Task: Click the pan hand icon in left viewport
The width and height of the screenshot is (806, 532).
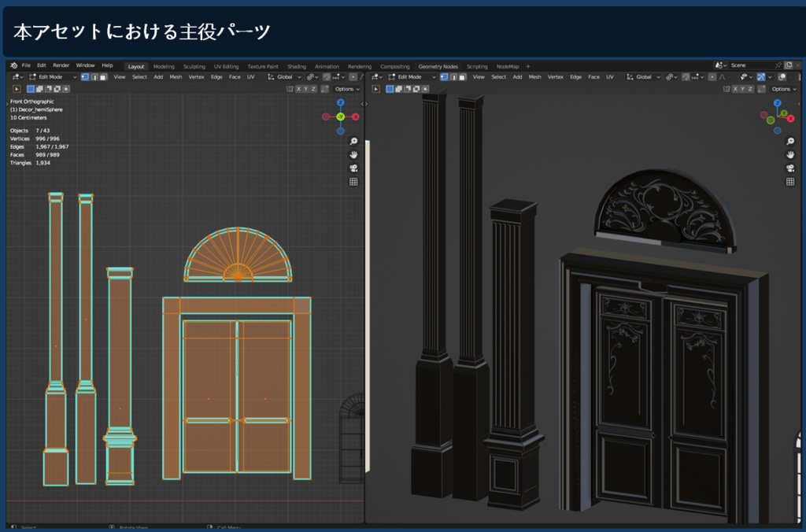Action: point(353,155)
